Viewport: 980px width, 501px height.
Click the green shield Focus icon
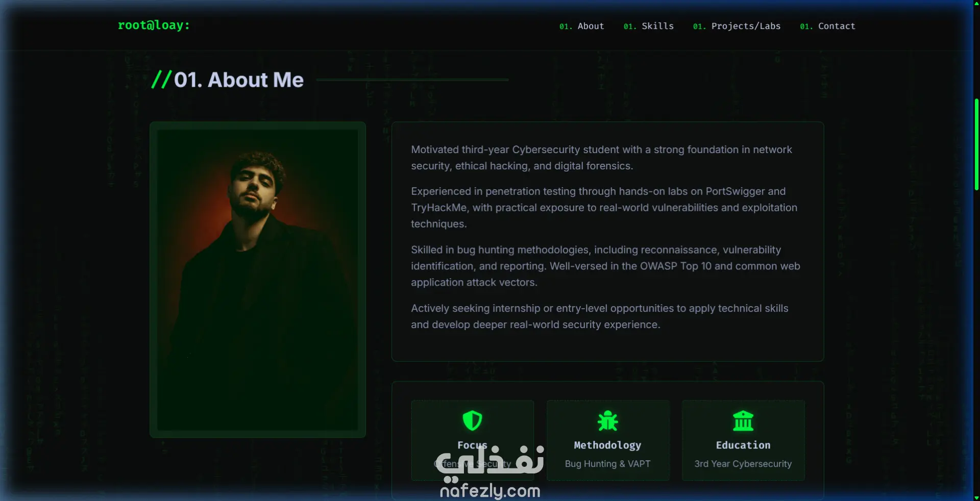472,421
